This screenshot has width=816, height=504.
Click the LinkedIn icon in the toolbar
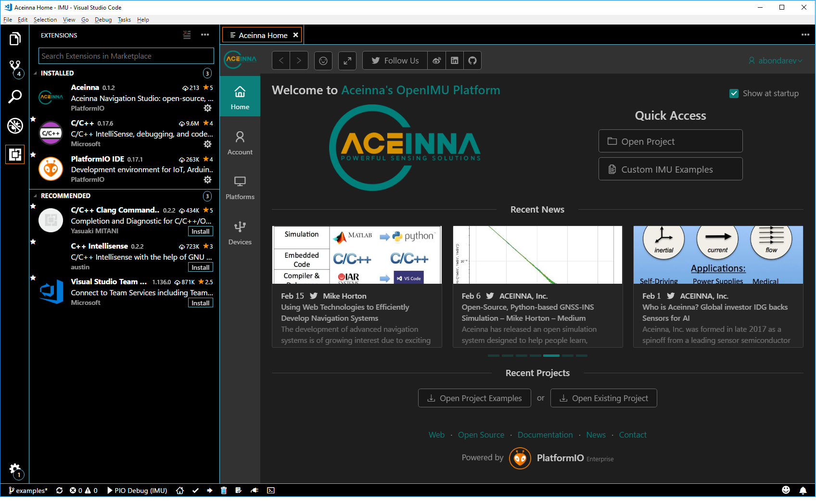coord(455,61)
